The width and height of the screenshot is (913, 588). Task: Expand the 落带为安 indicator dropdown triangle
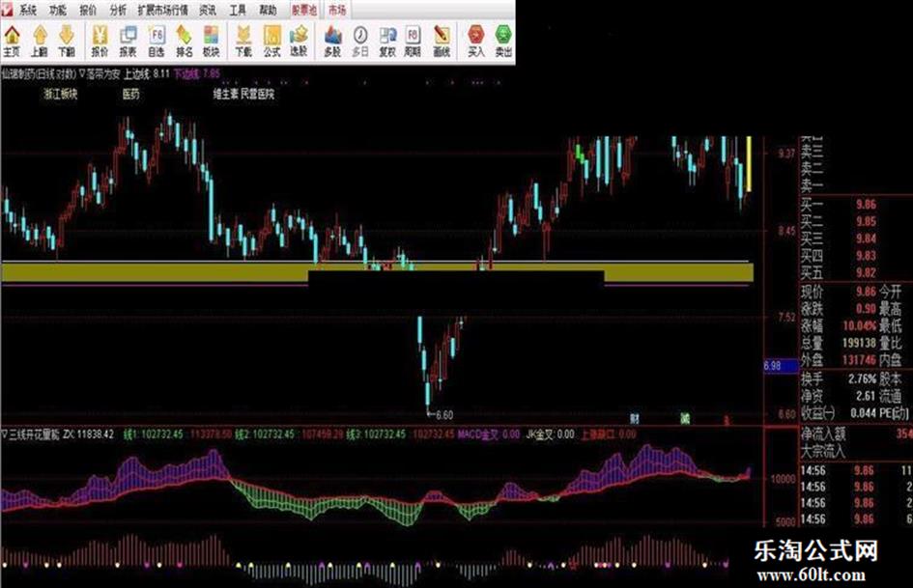click(x=81, y=74)
